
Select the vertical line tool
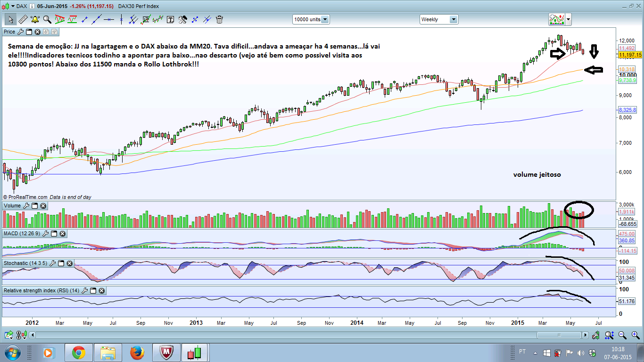click(122, 19)
